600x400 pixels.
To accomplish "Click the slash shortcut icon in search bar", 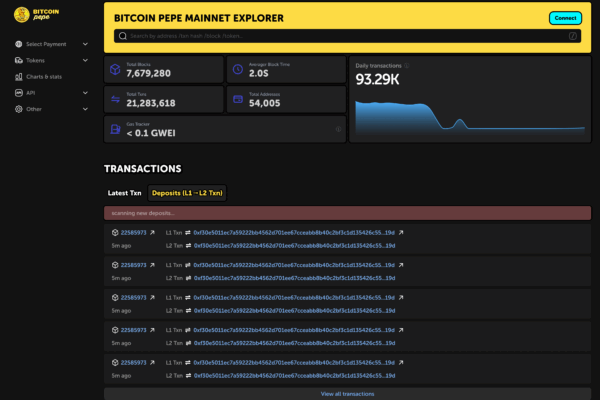I will [x=572, y=36].
